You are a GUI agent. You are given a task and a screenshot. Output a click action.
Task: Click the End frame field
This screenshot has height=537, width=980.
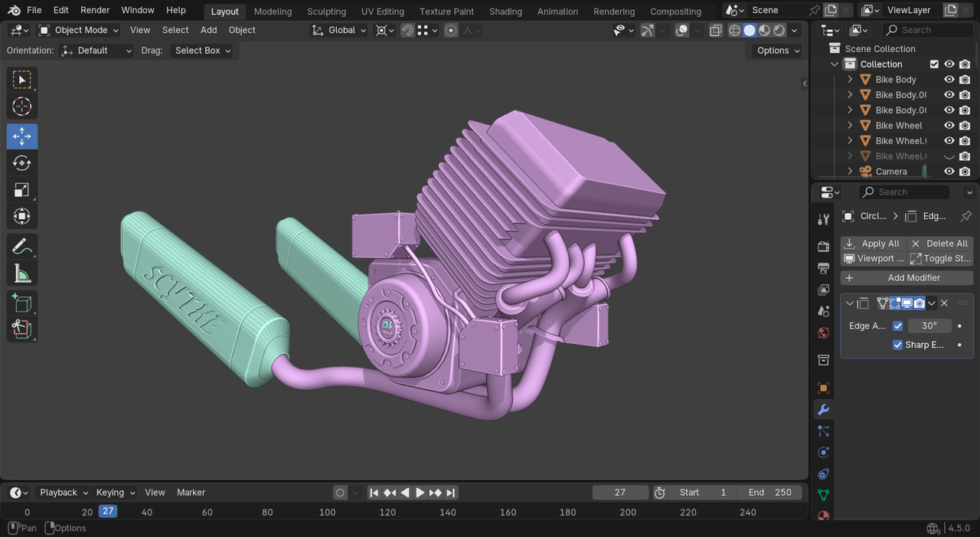tap(769, 493)
